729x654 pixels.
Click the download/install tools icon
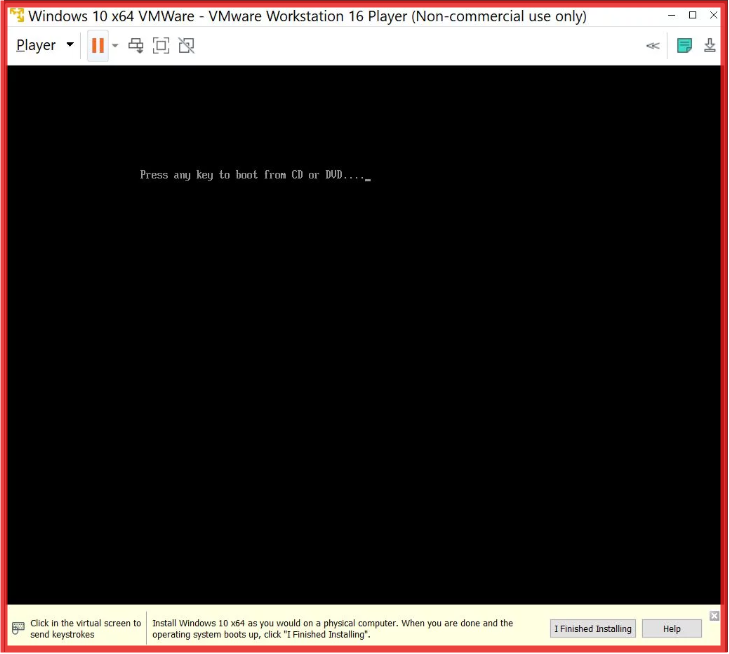[x=710, y=45]
